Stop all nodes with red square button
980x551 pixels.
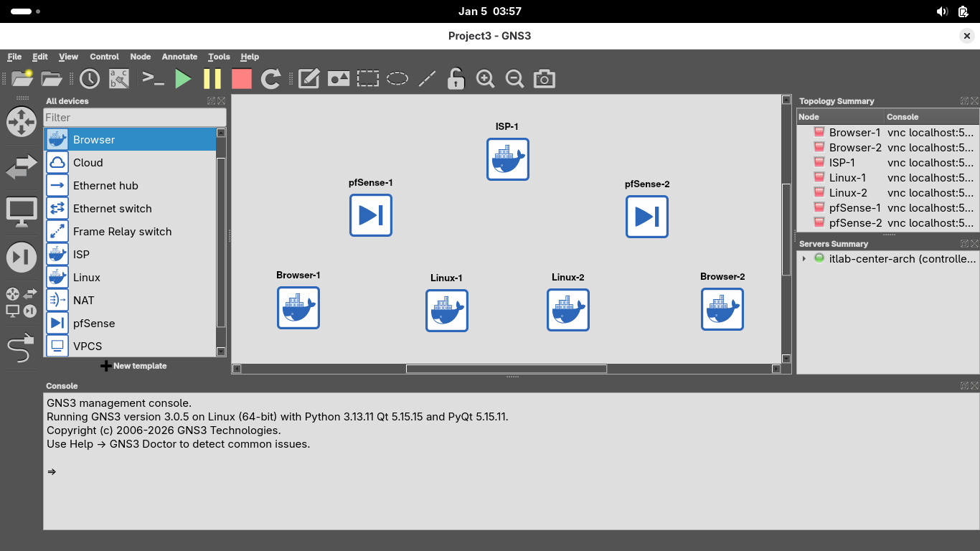[242, 79]
